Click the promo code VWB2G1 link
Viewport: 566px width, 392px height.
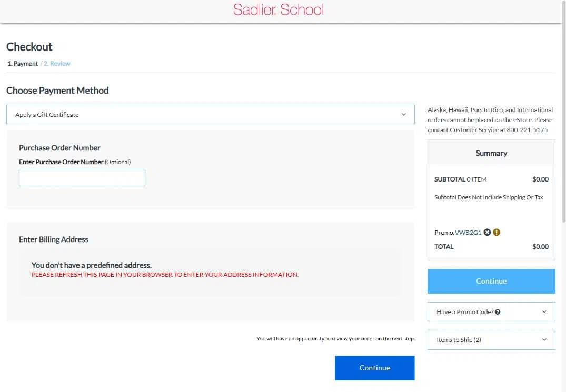[x=468, y=233]
